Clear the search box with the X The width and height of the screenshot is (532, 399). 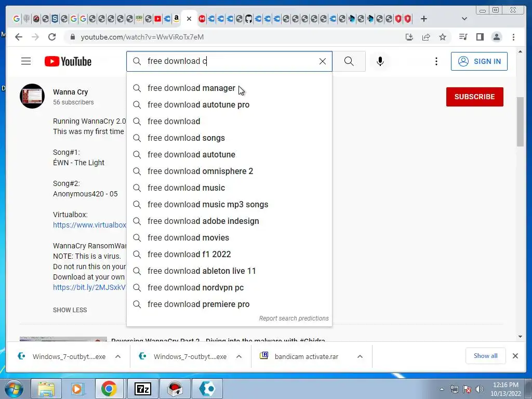[x=322, y=61]
